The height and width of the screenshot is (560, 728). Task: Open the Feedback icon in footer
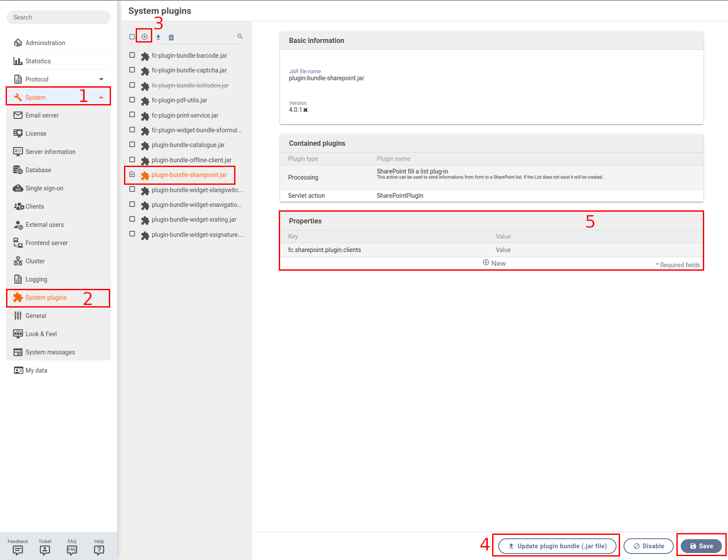point(18,550)
